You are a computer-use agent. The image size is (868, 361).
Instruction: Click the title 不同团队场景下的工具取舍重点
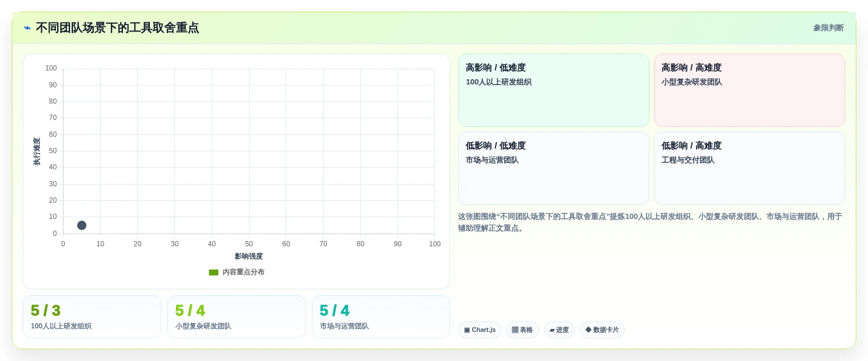117,28
